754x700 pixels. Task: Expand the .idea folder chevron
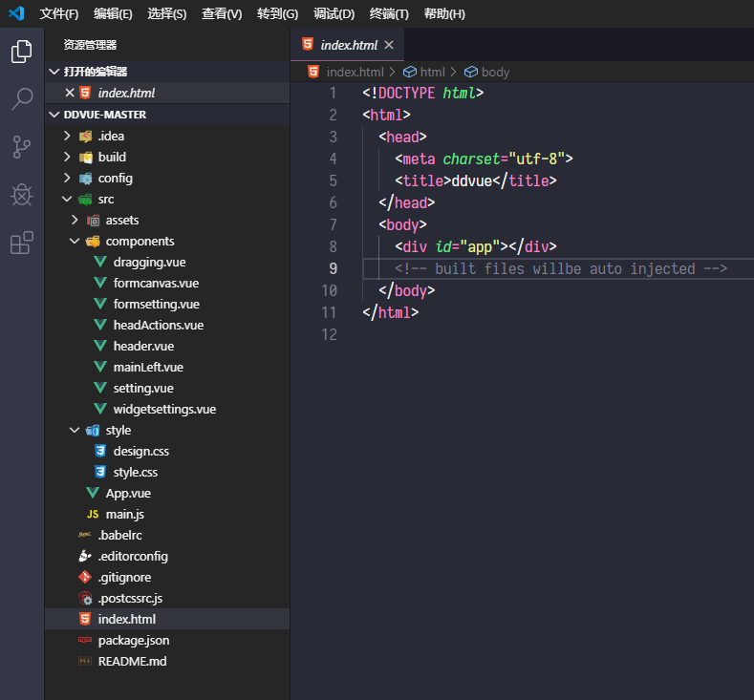67,136
